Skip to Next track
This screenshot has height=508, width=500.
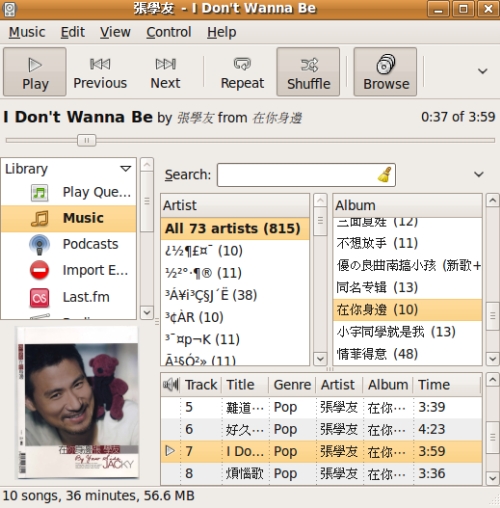pyautogui.click(x=165, y=72)
